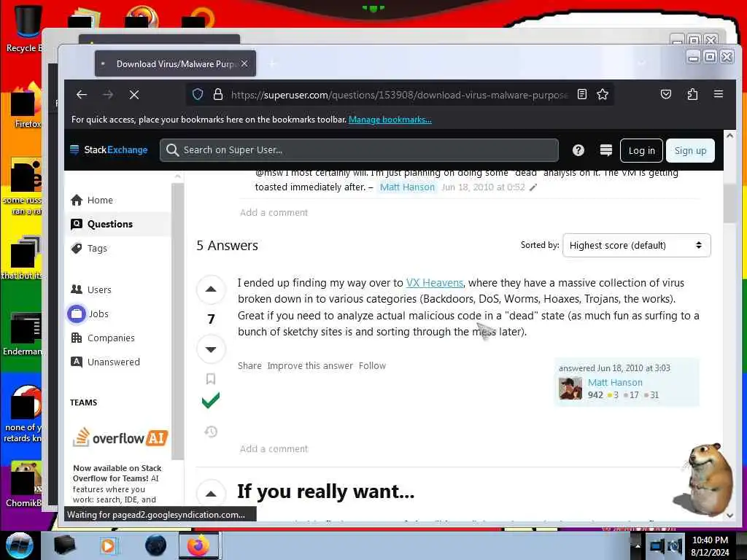Click Share under the answer
Image resolution: width=747 pixels, height=560 pixels.
pos(249,366)
